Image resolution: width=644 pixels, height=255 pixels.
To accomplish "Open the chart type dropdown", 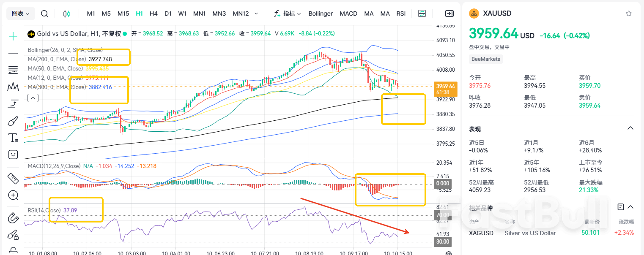I will (x=20, y=13).
